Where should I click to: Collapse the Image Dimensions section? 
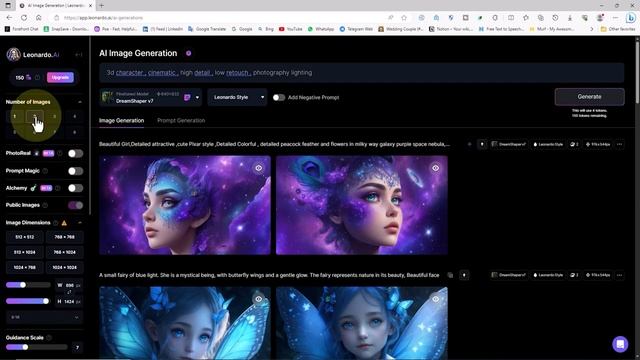coord(80,223)
